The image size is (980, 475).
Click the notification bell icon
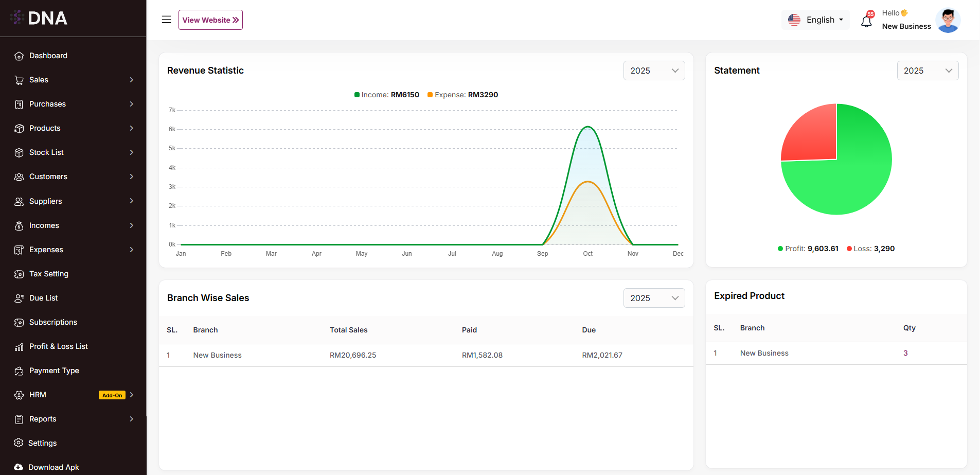pos(866,21)
